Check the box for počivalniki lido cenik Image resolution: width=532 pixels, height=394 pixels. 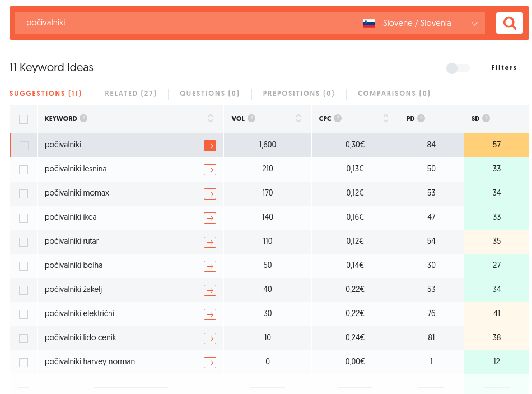(x=24, y=339)
